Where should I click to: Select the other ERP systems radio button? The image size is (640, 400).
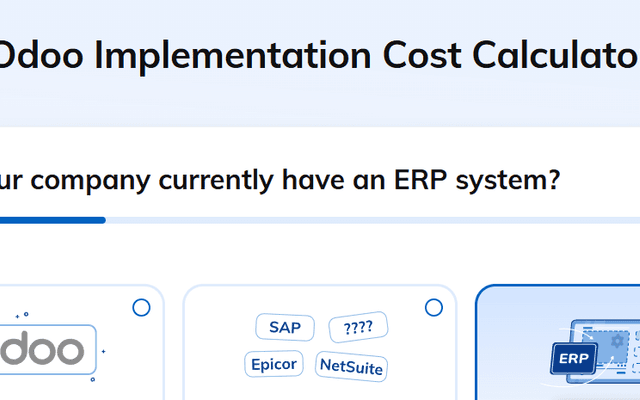point(434,308)
